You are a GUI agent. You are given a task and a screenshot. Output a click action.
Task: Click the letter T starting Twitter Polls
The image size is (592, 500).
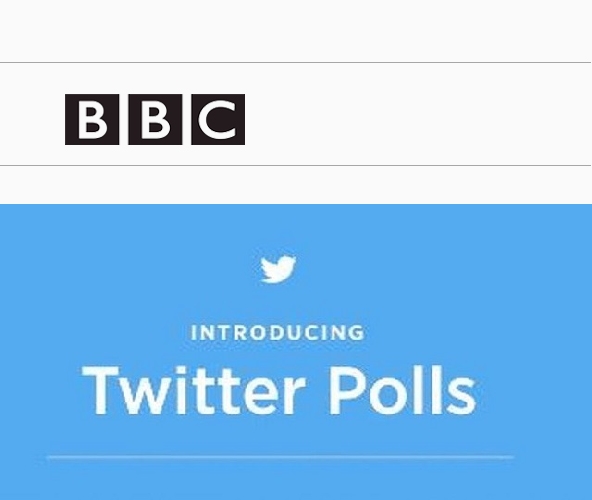pyautogui.click(x=100, y=390)
